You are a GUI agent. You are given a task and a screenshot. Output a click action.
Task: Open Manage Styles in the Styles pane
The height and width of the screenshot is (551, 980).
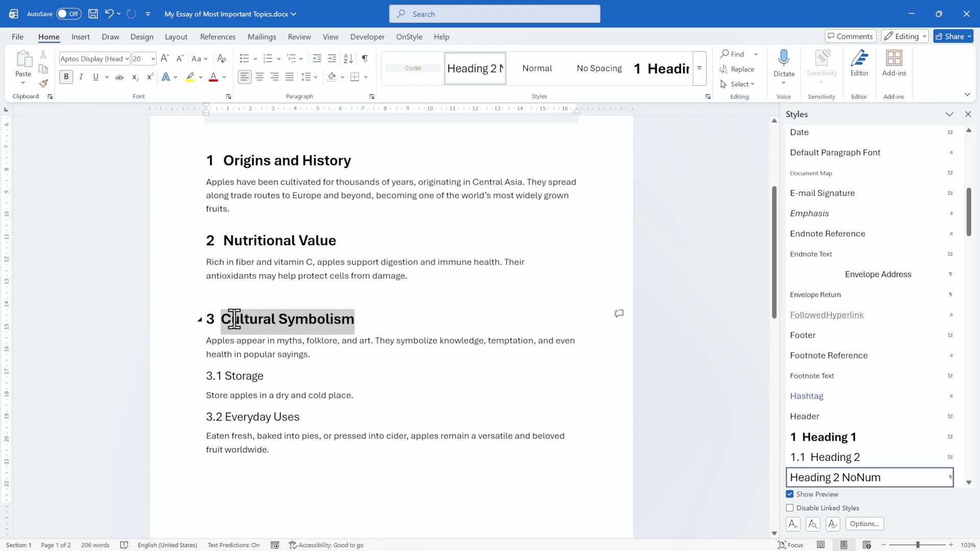click(x=833, y=524)
